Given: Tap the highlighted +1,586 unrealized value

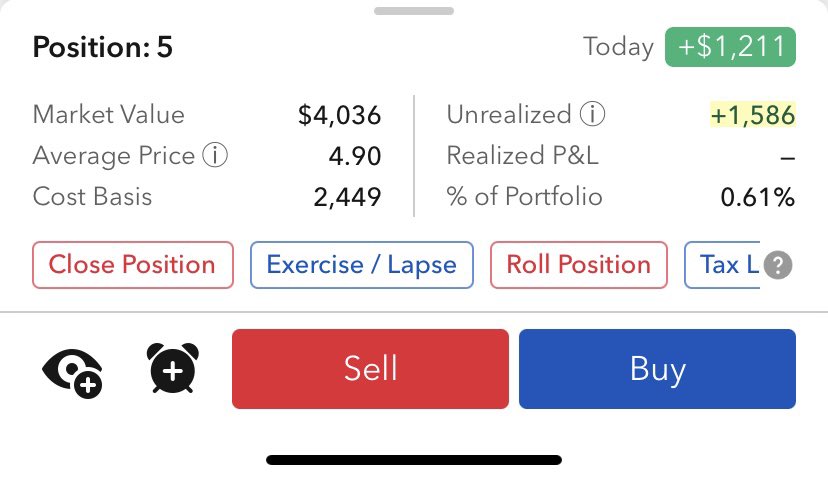Looking at the screenshot, I should click(752, 115).
